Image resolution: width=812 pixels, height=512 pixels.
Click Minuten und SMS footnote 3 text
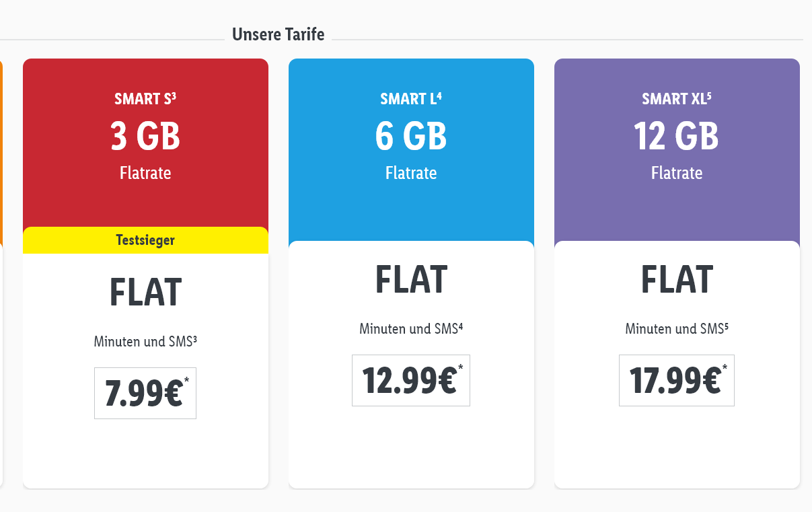pyautogui.click(x=145, y=342)
